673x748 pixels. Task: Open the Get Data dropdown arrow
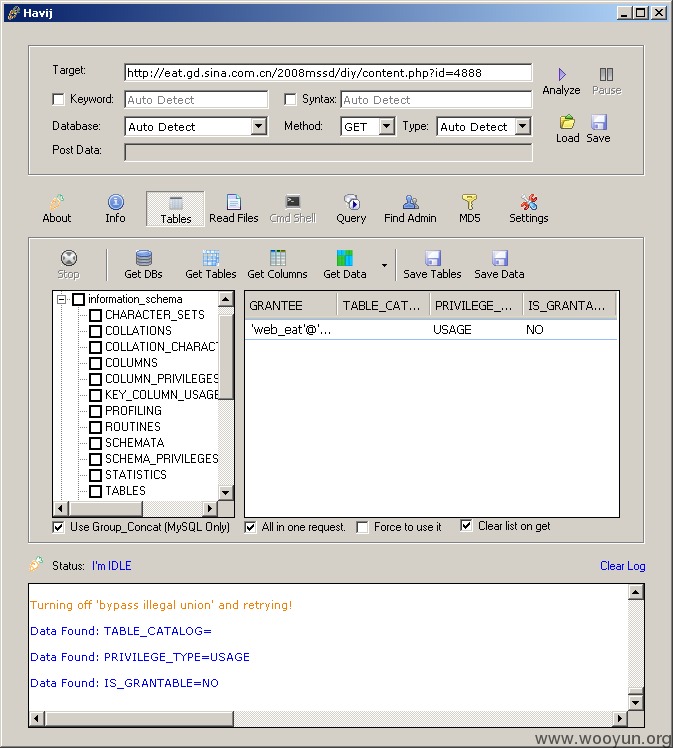click(384, 265)
